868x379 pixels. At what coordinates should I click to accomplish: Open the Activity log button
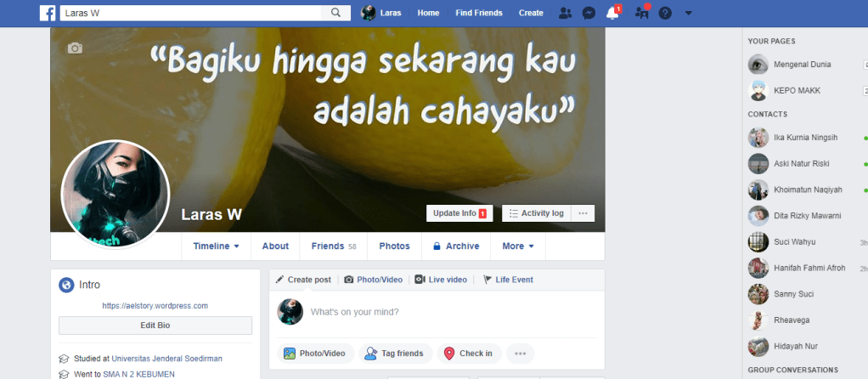[x=536, y=213]
